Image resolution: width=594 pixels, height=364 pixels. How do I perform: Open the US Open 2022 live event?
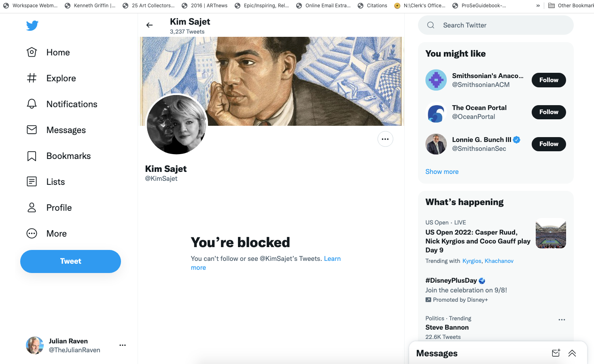(x=478, y=241)
